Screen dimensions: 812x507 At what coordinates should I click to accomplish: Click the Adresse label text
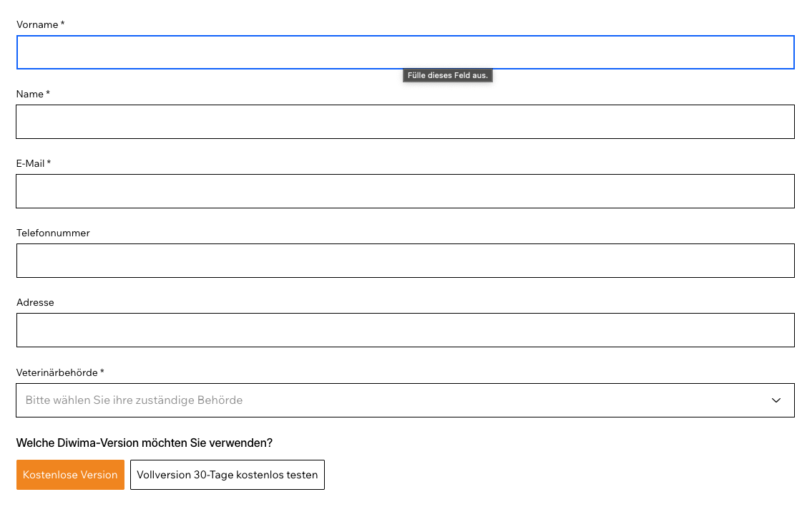click(35, 302)
